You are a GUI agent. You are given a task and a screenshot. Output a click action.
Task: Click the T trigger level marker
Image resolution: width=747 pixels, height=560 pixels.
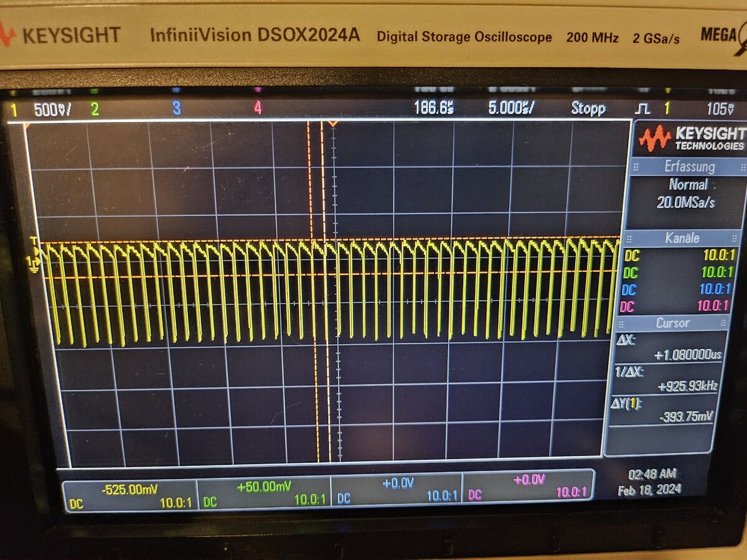(34, 241)
